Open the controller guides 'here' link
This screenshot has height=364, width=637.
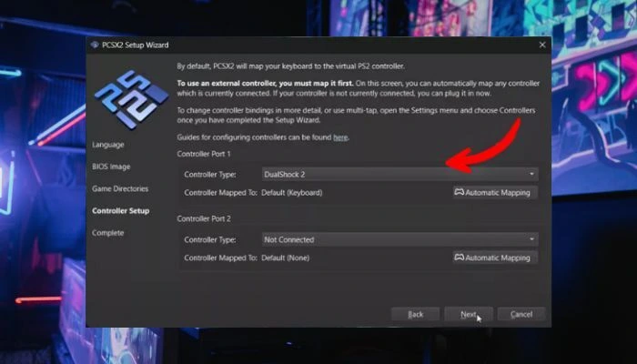point(340,137)
